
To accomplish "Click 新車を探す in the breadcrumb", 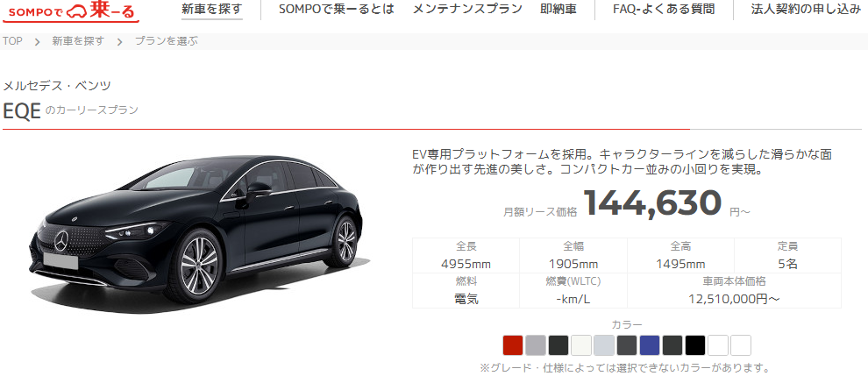I will 78,41.
